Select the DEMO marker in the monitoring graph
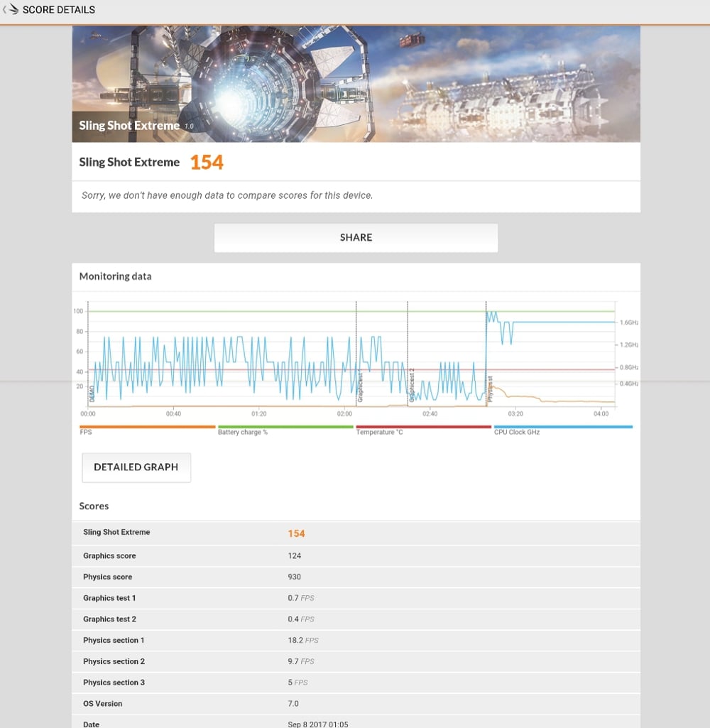 point(91,393)
